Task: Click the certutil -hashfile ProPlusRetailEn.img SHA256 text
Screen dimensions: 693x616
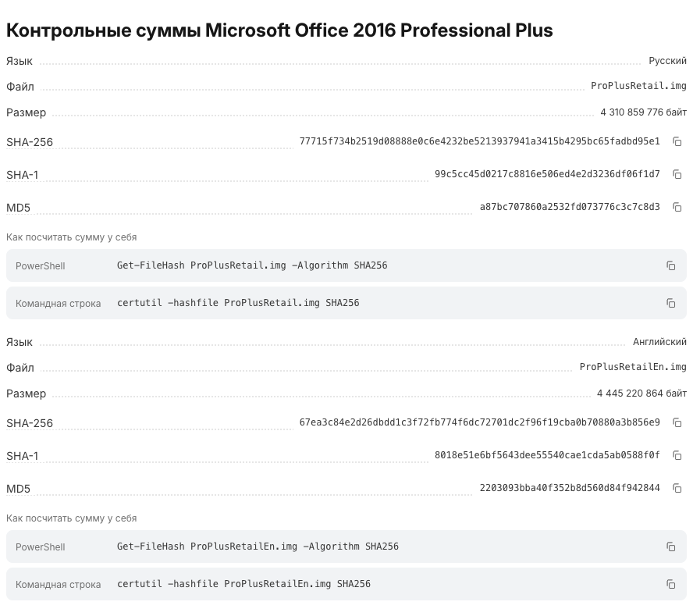Action: tap(243, 584)
